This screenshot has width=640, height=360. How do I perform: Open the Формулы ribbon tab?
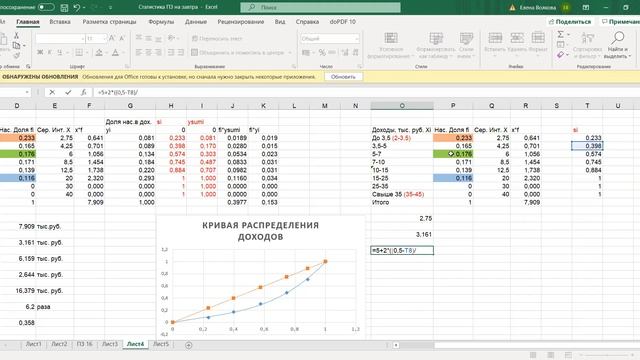point(161,22)
